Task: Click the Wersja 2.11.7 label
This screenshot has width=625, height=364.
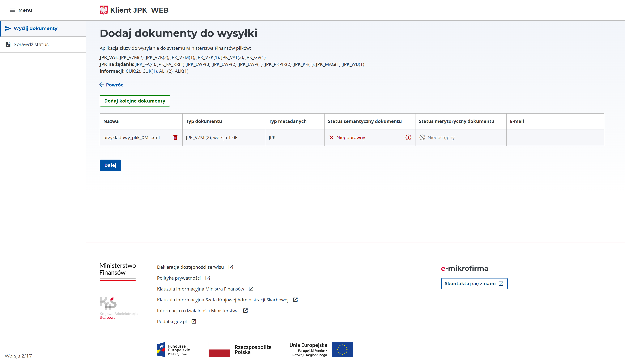Action: click(18, 356)
